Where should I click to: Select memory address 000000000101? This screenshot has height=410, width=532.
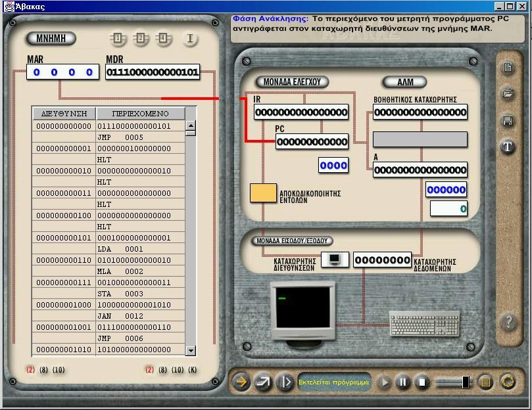click(64, 238)
